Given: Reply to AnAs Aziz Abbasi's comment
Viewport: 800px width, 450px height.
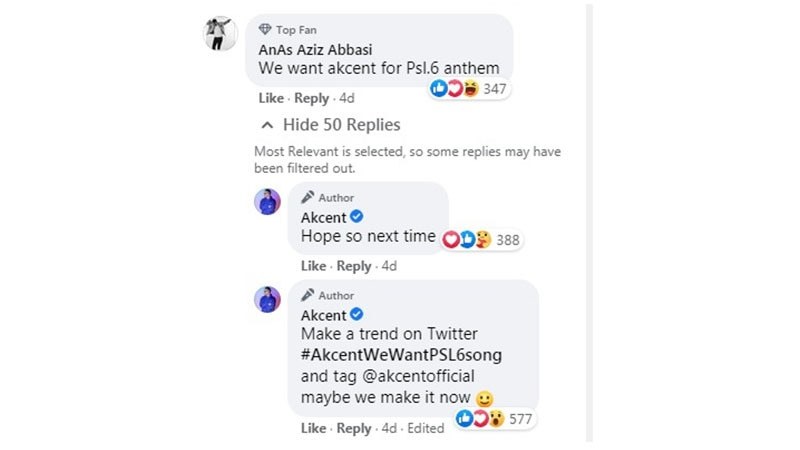Looking at the screenshot, I should tap(312, 98).
